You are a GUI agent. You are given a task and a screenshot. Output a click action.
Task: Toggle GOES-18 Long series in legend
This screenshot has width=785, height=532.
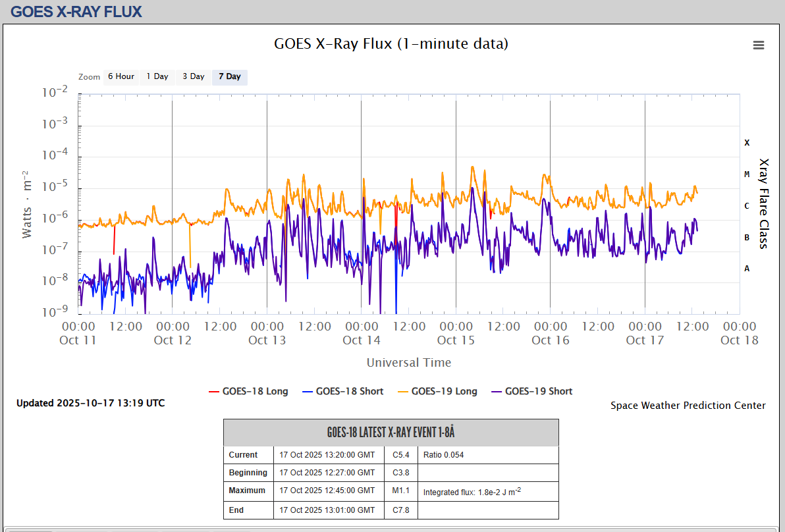tap(248, 391)
